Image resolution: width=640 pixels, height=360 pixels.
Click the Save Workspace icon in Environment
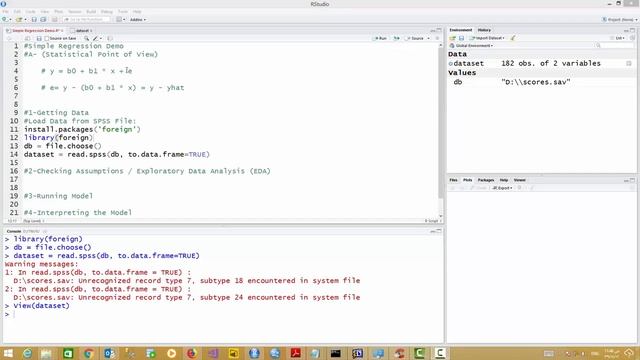click(461, 38)
